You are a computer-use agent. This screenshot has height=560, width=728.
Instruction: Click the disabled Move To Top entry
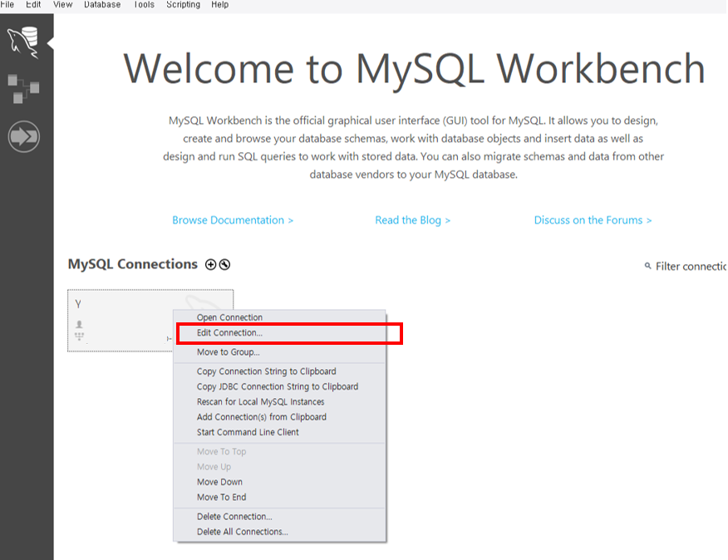coord(279,452)
